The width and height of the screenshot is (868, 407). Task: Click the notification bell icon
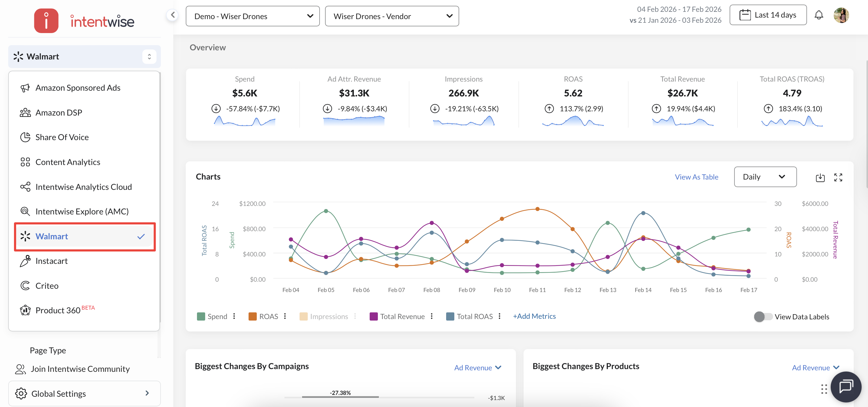point(819,15)
